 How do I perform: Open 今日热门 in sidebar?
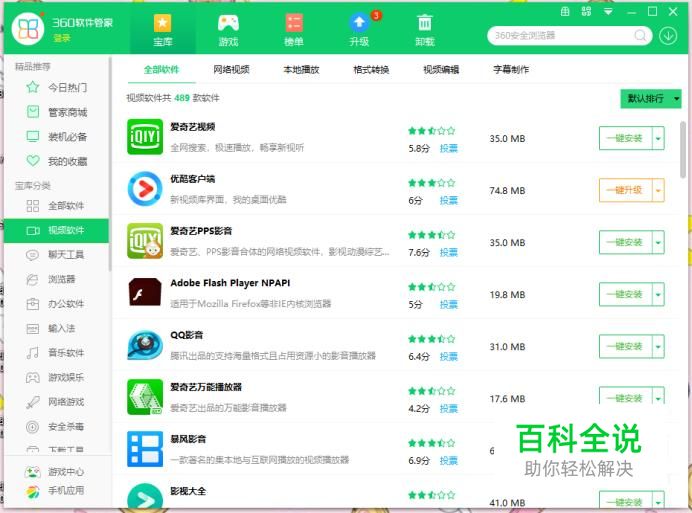57,87
